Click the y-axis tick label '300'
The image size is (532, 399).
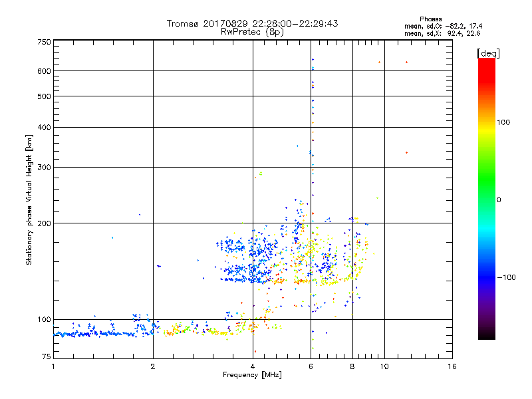coord(44,167)
